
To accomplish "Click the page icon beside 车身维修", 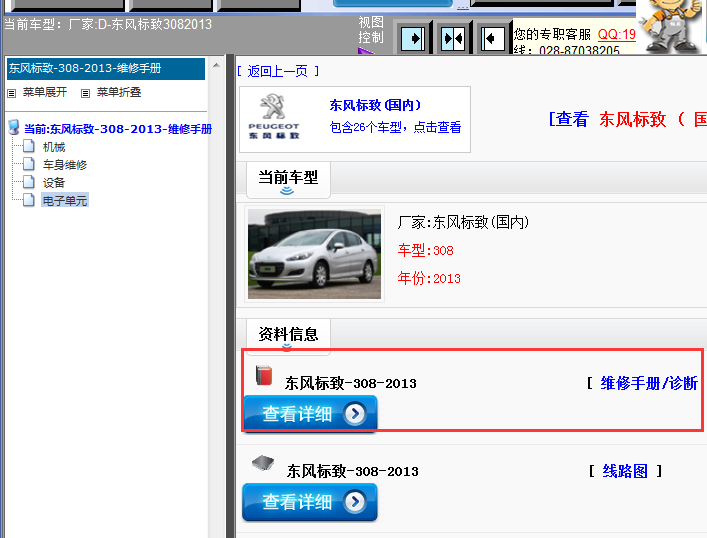I will pyautogui.click(x=28, y=164).
